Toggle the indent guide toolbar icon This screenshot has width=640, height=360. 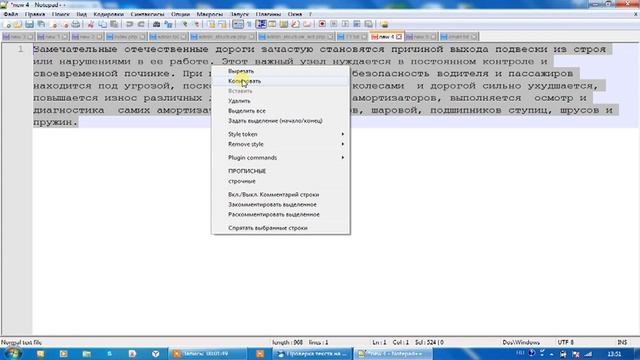click(x=260, y=24)
